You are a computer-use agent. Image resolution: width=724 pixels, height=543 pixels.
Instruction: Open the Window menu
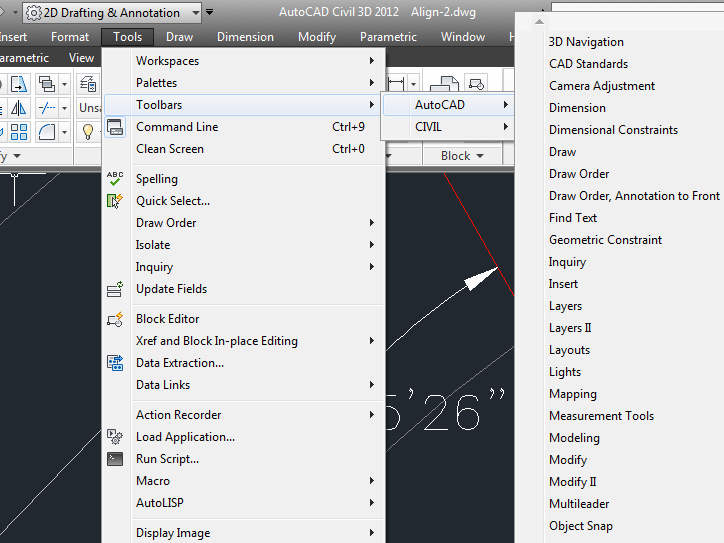463,37
